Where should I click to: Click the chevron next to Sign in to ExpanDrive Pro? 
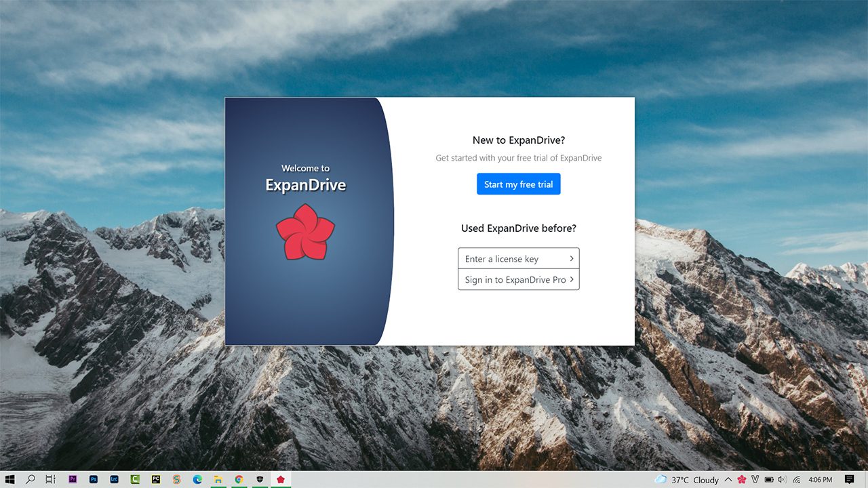[x=572, y=279]
